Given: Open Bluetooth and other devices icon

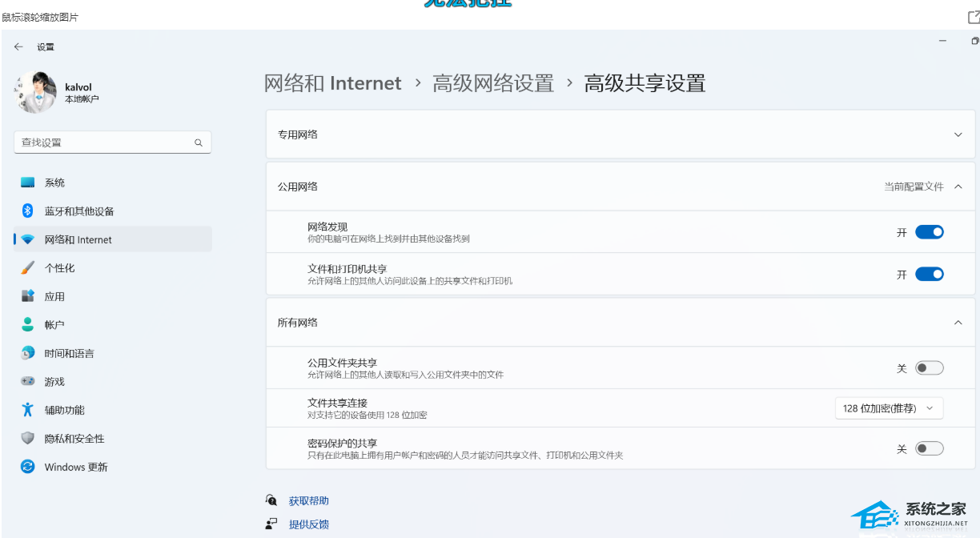Looking at the screenshot, I should click(x=28, y=211).
